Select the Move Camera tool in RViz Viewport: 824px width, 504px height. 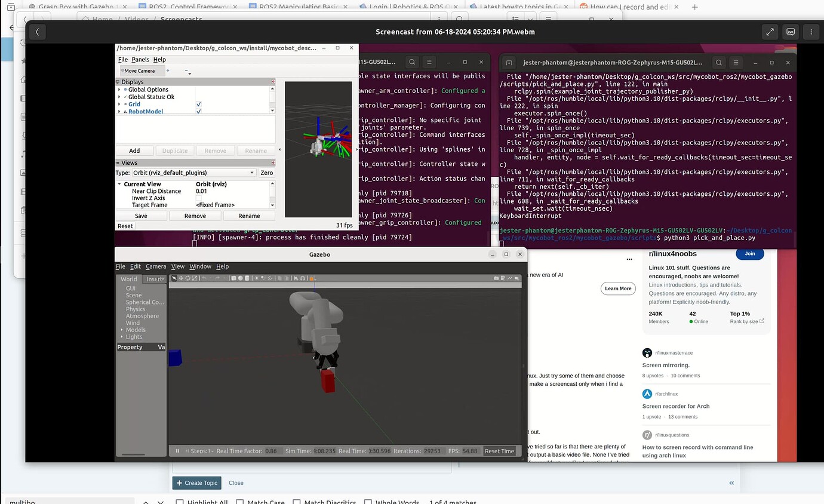[x=138, y=71]
